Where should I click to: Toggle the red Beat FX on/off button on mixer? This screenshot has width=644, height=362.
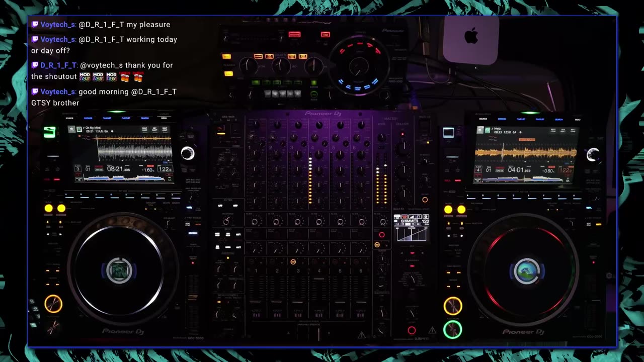412,330
